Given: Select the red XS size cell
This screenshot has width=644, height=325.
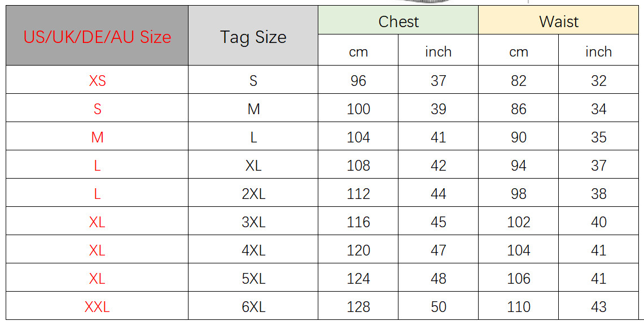Looking at the screenshot, I should tap(97, 80).
